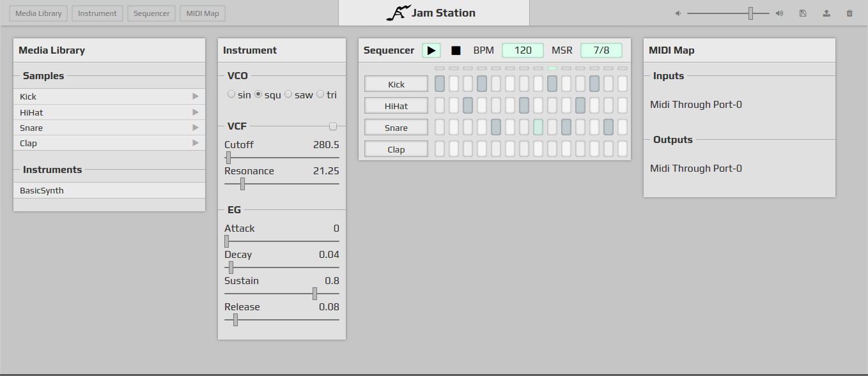Adjust the master volume slider
868x376 pixels.
click(x=729, y=13)
